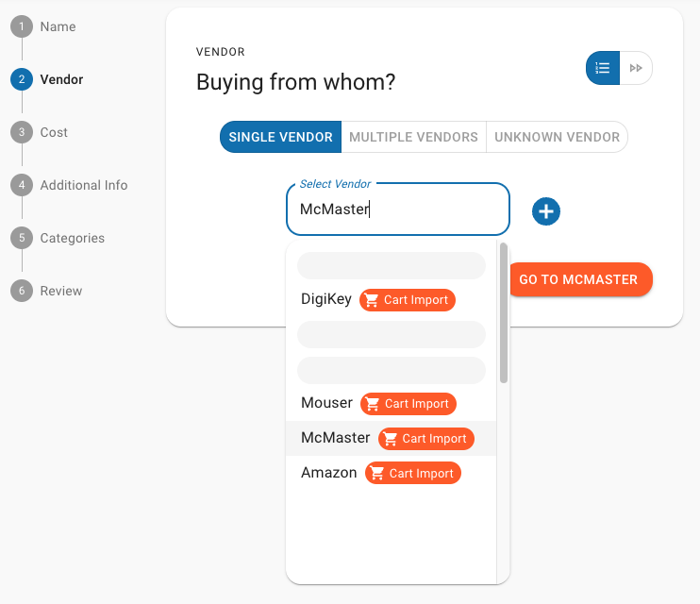Select DigiKey from the vendor dropdown
This screenshot has height=604, width=700.
[326, 300]
